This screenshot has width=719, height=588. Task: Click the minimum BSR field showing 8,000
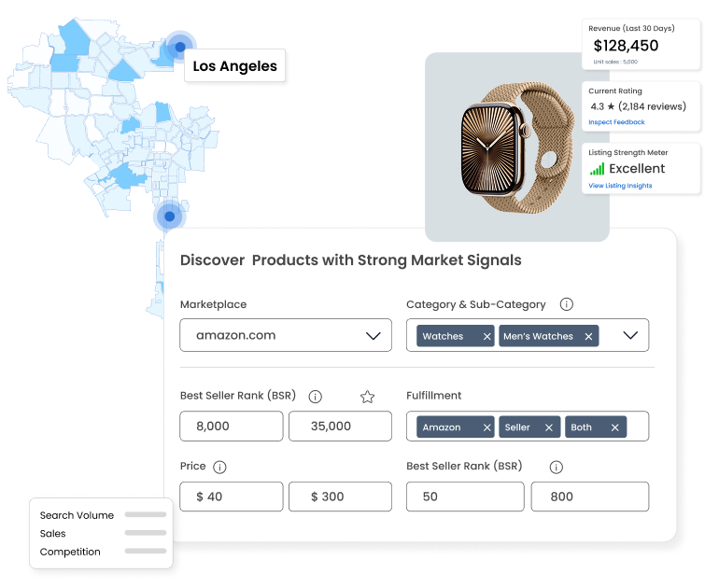pyautogui.click(x=231, y=426)
